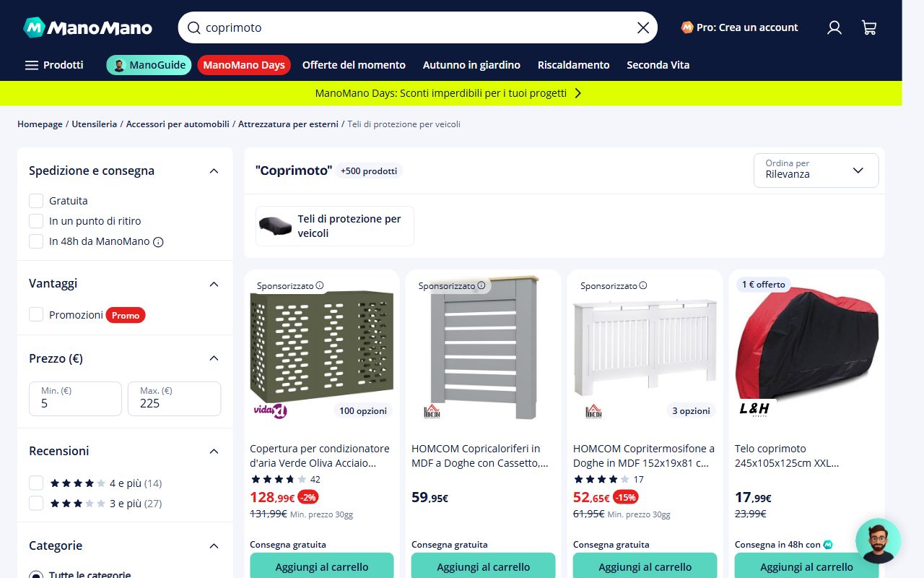The height and width of the screenshot is (578, 924).
Task: Click the ManoMano logo
Action: pos(88,27)
